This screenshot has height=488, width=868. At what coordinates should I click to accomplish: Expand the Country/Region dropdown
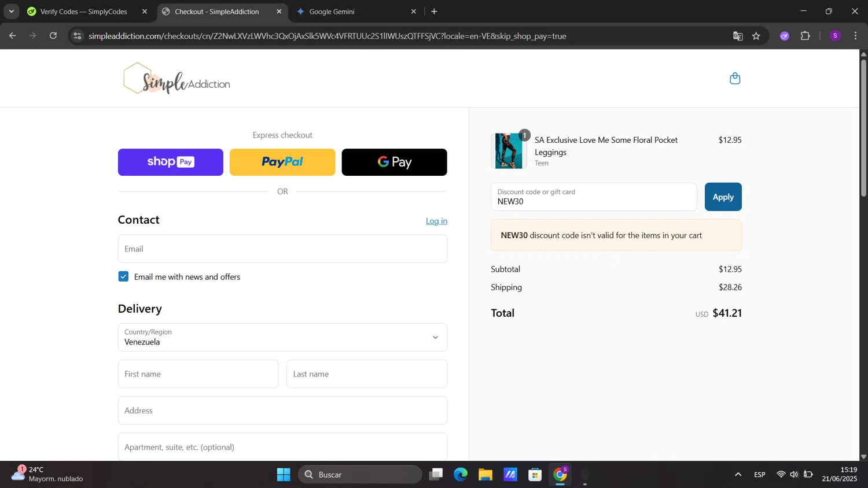click(x=282, y=337)
